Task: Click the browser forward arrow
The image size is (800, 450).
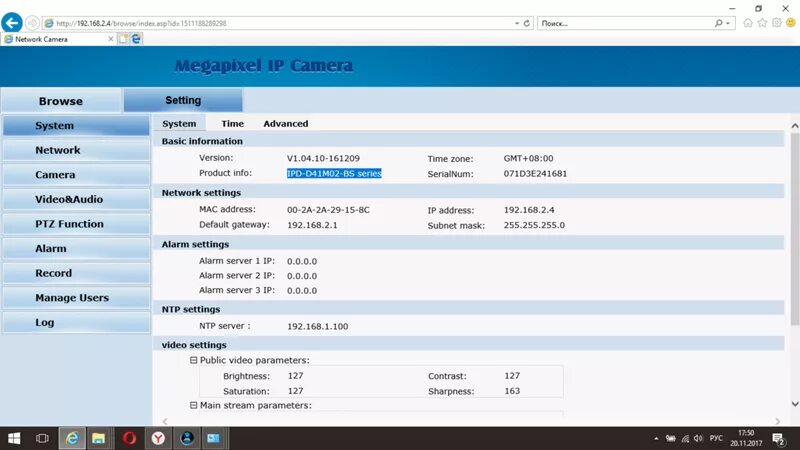Action: pos(32,23)
